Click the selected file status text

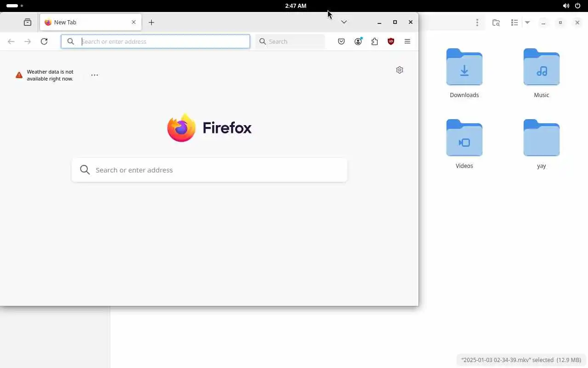coord(521,360)
